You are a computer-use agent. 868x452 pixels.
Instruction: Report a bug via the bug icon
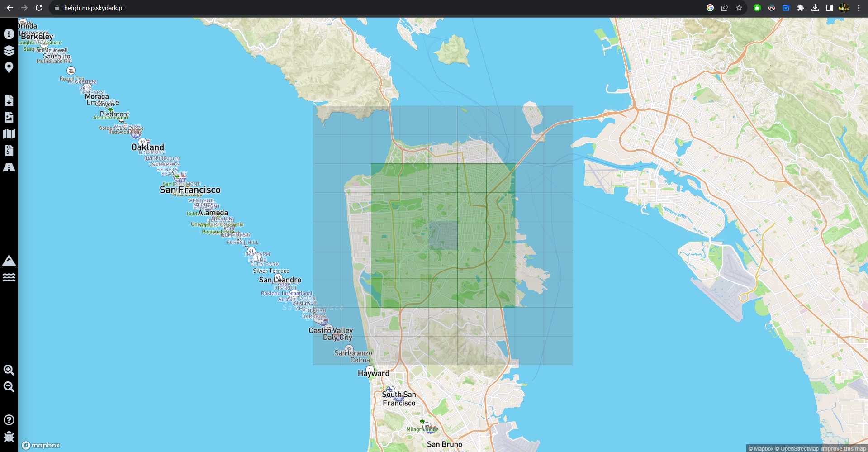[8, 437]
